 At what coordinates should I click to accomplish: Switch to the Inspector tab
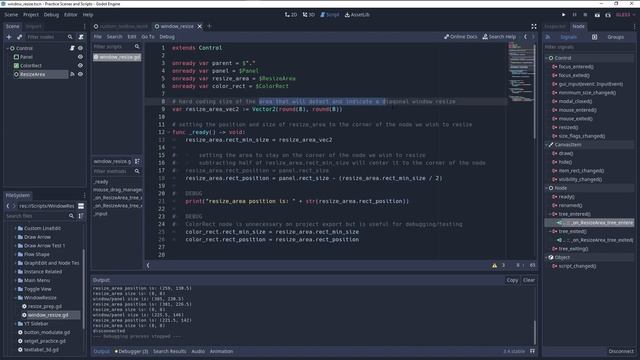[555, 27]
